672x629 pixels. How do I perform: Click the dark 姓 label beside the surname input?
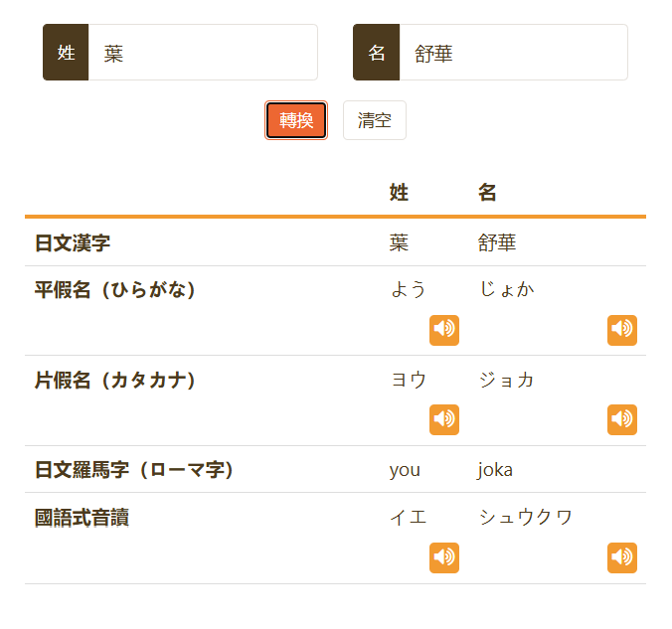(x=67, y=53)
